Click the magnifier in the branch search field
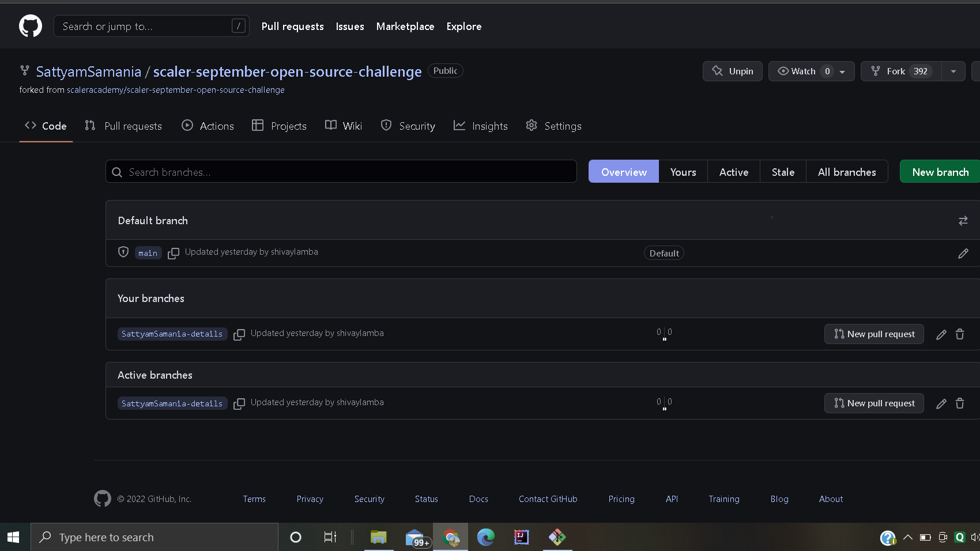 coord(117,172)
